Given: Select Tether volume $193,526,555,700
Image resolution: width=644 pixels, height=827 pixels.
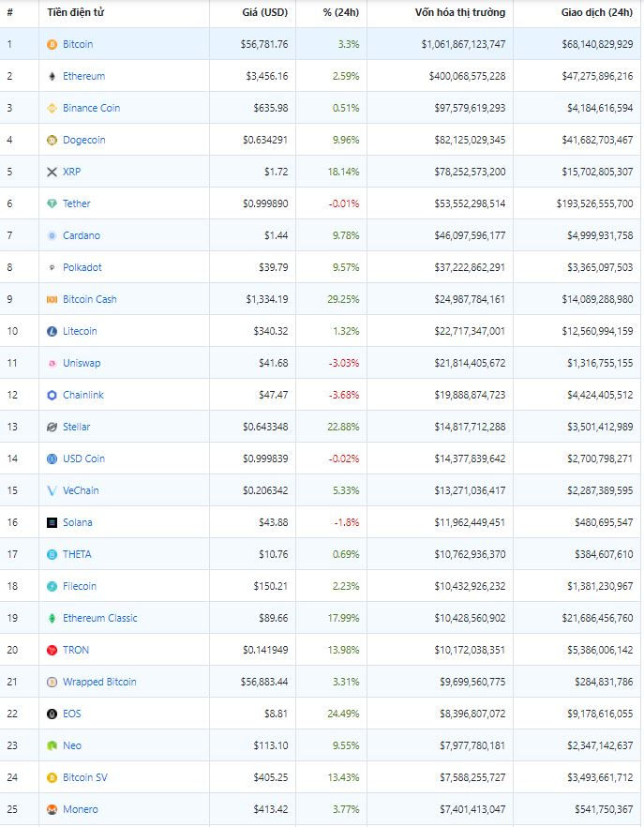Looking at the screenshot, I should tap(595, 203).
